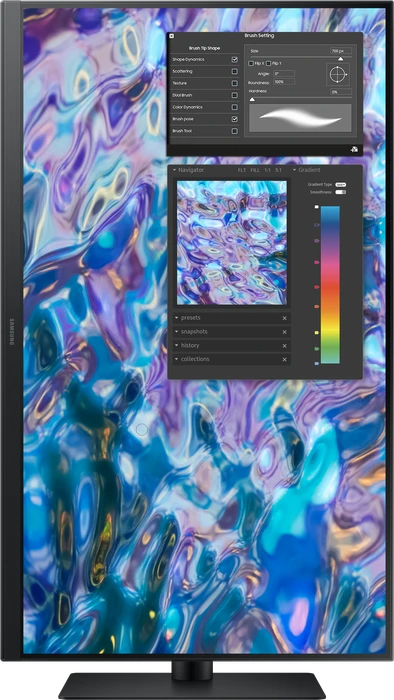
Task: Select the violet gradient stop
Action: pyautogui.click(x=317, y=241)
